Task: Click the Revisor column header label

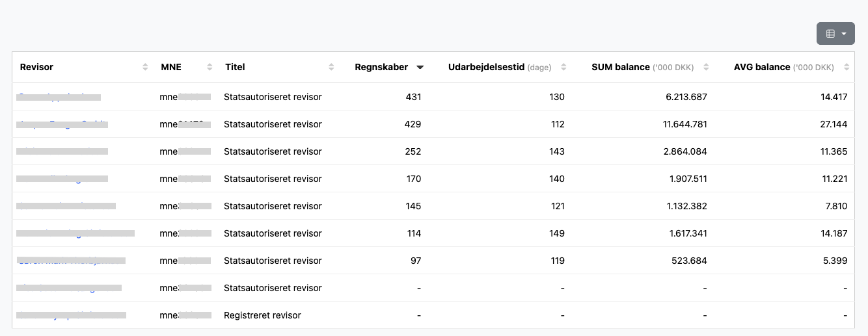Action: click(x=36, y=67)
